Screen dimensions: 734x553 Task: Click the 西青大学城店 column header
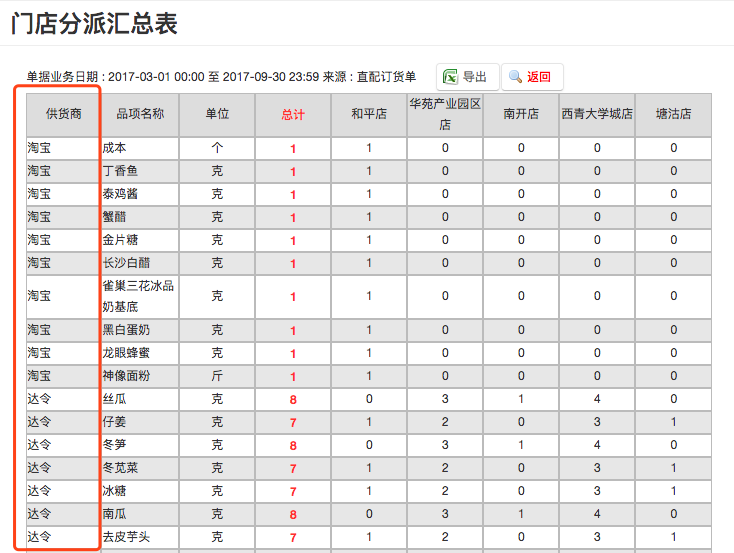597,114
